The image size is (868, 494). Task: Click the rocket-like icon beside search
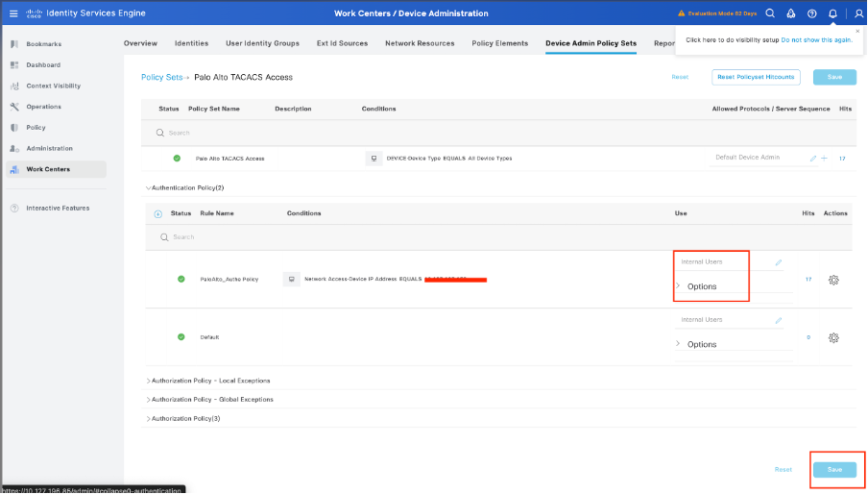791,13
